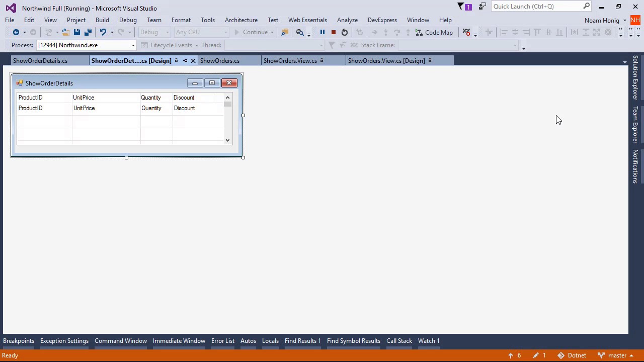Open the Breakpoints window tab
This screenshot has height=362, width=644.
19,341
